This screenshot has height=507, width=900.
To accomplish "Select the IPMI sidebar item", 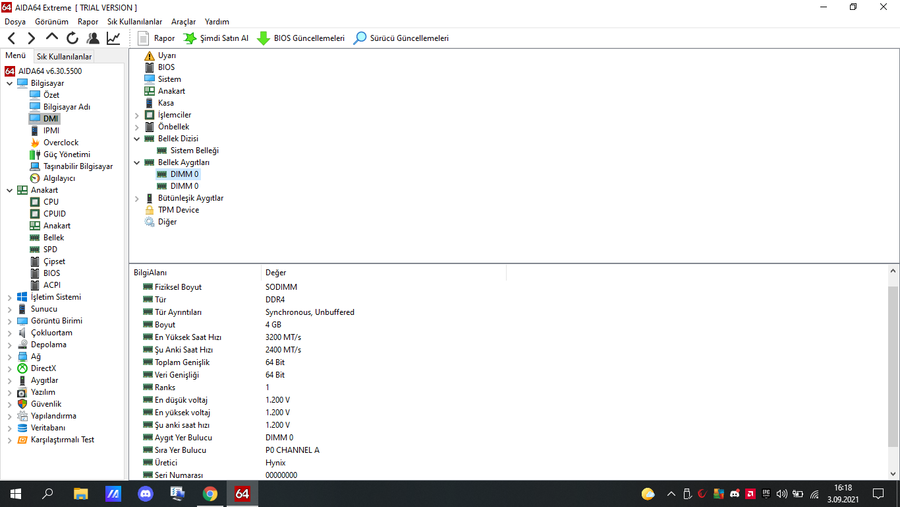I will pyautogui.click(x=45, y=130).
